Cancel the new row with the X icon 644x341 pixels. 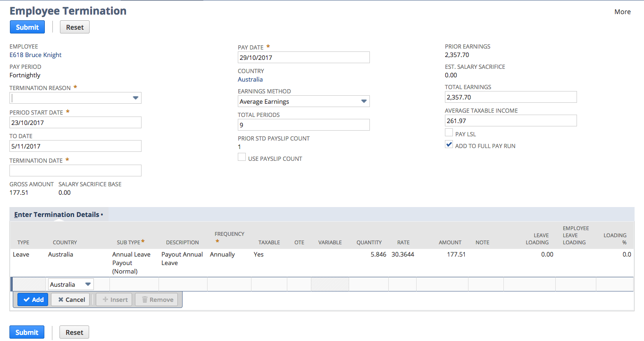70,299
